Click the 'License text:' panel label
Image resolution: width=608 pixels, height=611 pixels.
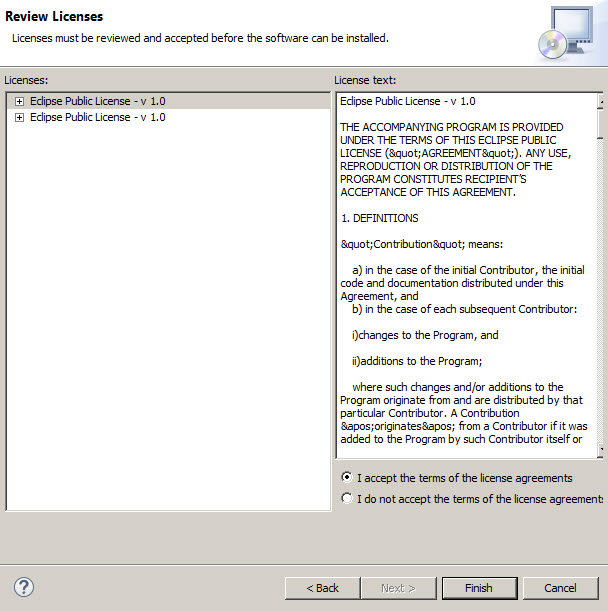(x=365, y=80)
